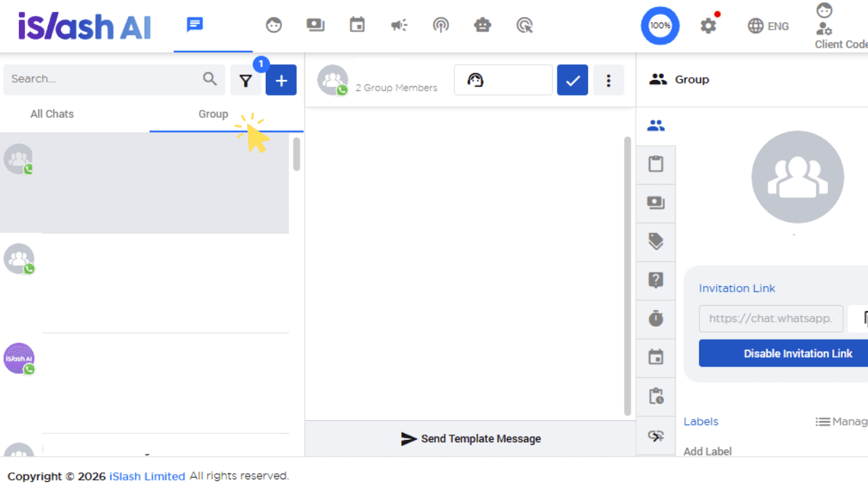The image size is (868, 488).
Task: Open the calendar event side tab
Action: click(656, 357)
